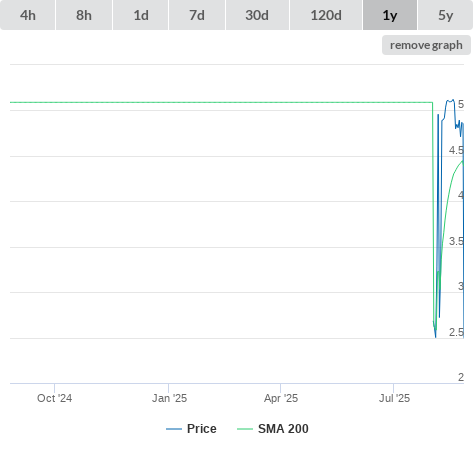Click the Jan '25 axis label

pos(169,398)
